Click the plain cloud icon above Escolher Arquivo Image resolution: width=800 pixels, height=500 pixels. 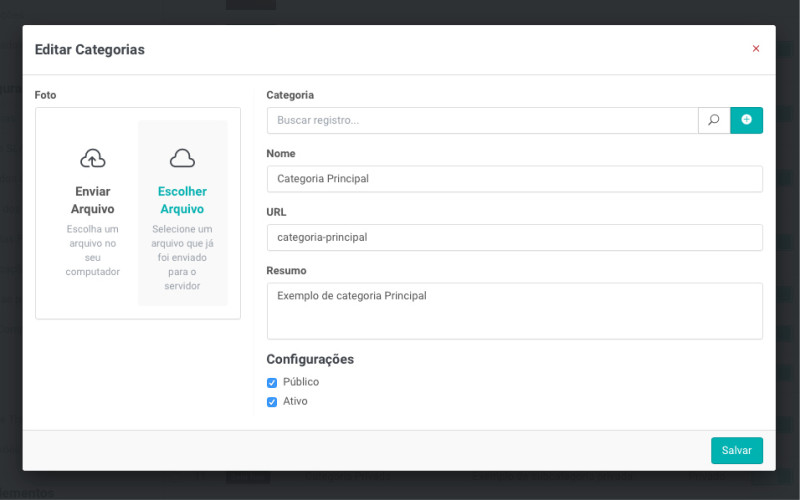182,158
